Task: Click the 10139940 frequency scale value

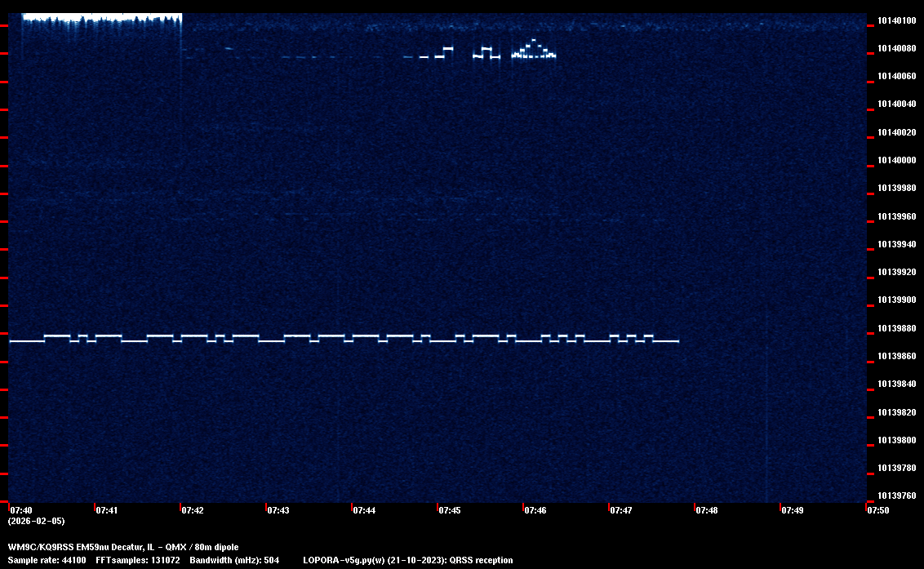Action: 896,244
